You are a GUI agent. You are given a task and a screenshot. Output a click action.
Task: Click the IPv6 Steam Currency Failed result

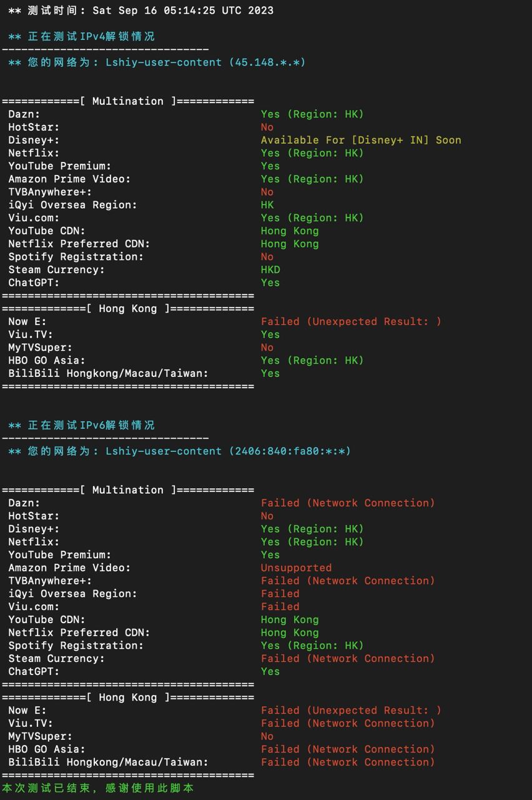347,659
